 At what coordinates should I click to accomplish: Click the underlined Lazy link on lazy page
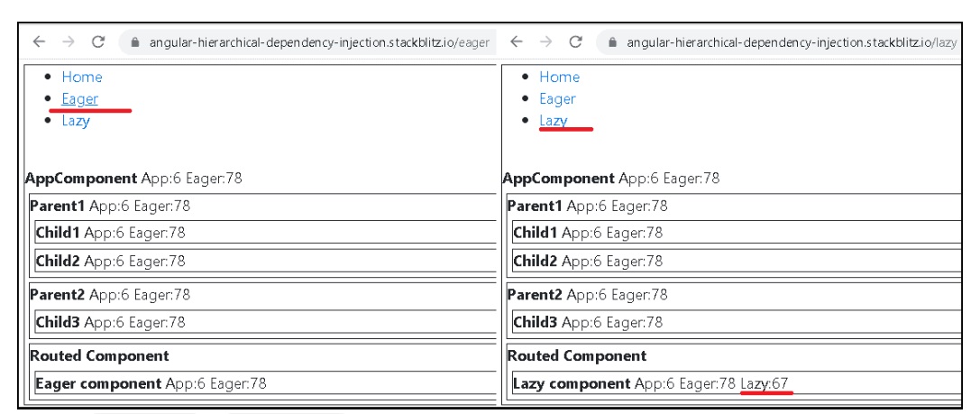click(554, 121)
